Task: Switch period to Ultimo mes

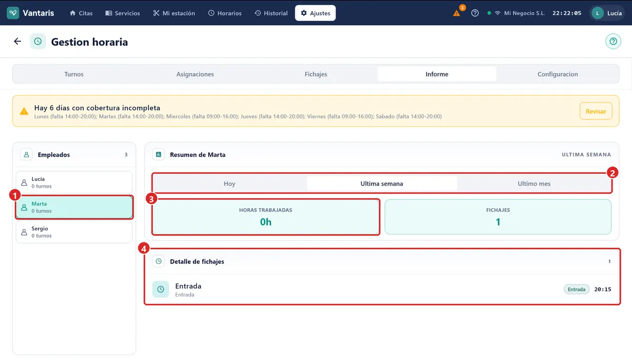Action: (534, 184)
